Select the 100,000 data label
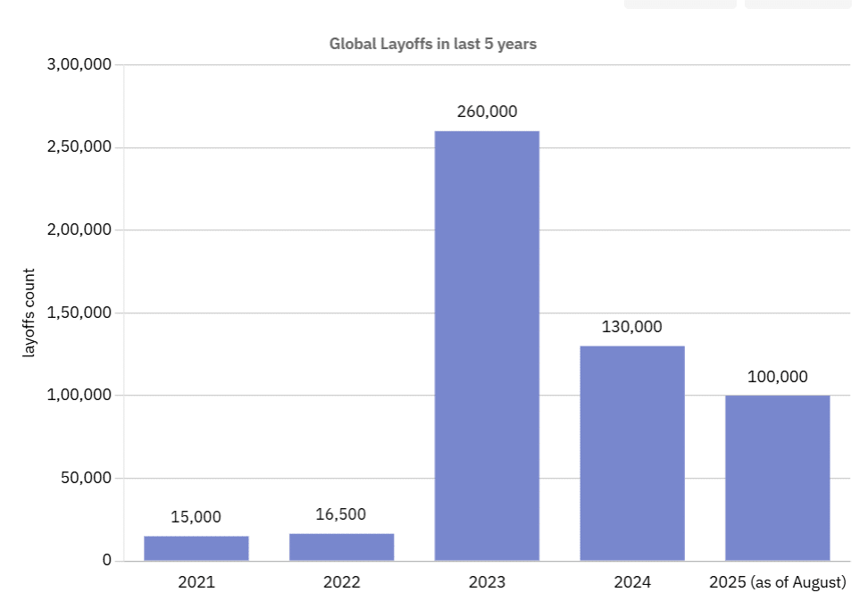The height and width of the screenshot is (601, 868). (x=777, y=377)
